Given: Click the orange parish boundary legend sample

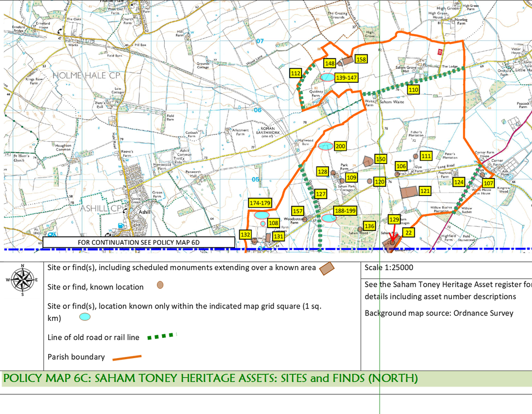Looking at the screenshot, I should [x=127, y=358].
